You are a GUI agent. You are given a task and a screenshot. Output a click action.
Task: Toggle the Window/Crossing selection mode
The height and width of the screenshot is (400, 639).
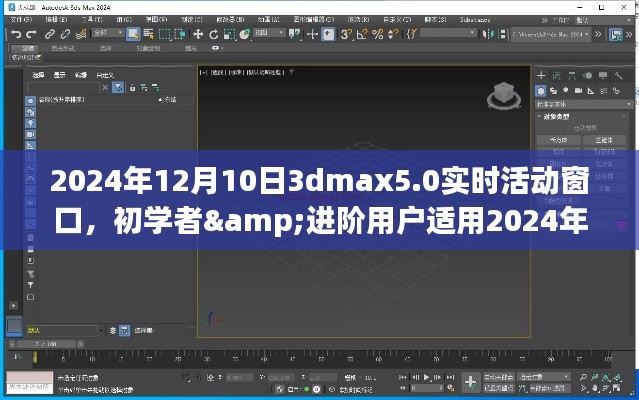[x=182, y=34]
